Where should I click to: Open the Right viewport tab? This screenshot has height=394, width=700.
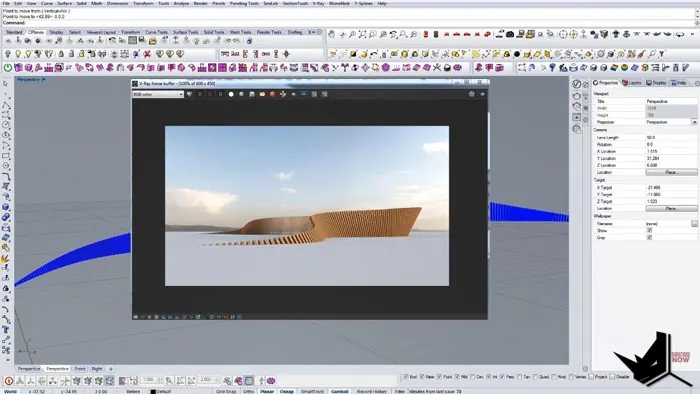[97, 369]
